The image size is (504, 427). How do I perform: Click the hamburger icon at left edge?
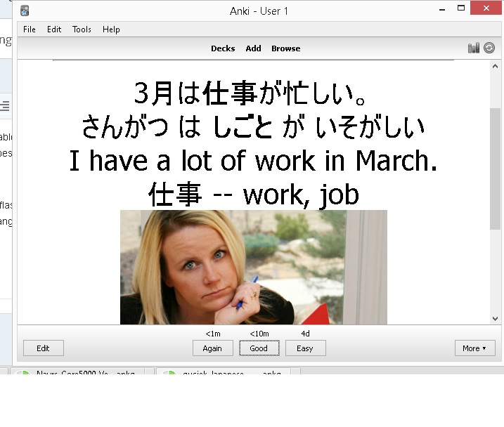tap(4, 106)
